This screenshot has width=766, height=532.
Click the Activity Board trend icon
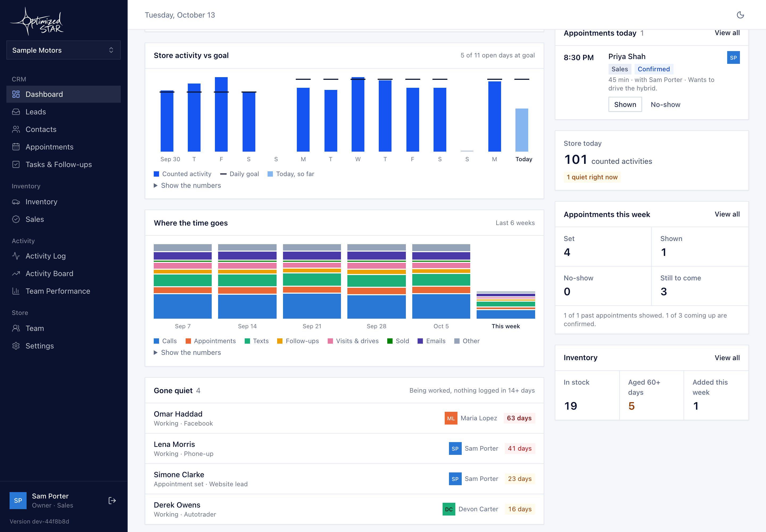[x=16, y=274]
